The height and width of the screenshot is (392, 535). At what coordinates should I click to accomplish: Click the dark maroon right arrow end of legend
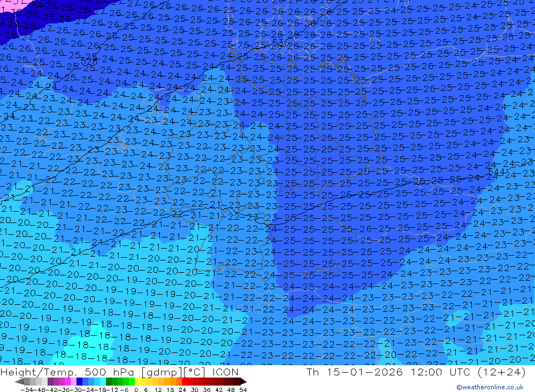[x=243, y=382]
